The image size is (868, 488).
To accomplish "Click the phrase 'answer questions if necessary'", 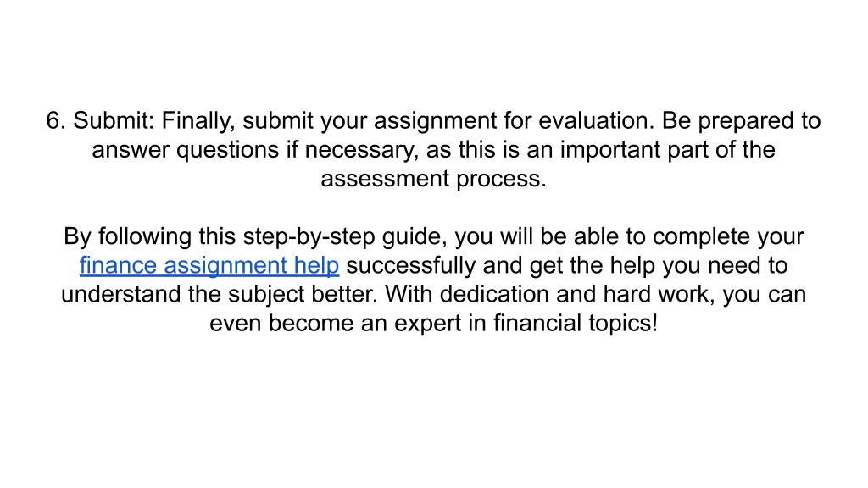I will pyautogui.click(x=253, y=150).
